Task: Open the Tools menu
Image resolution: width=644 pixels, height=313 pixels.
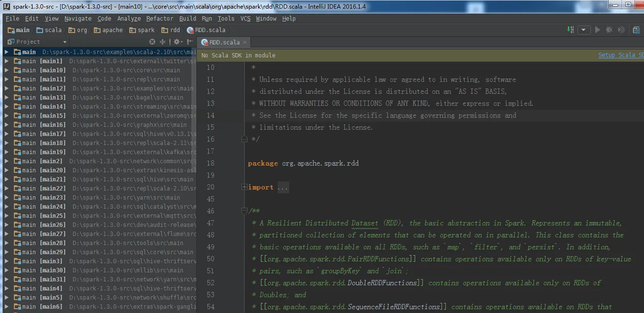Action: click(226, 18)
